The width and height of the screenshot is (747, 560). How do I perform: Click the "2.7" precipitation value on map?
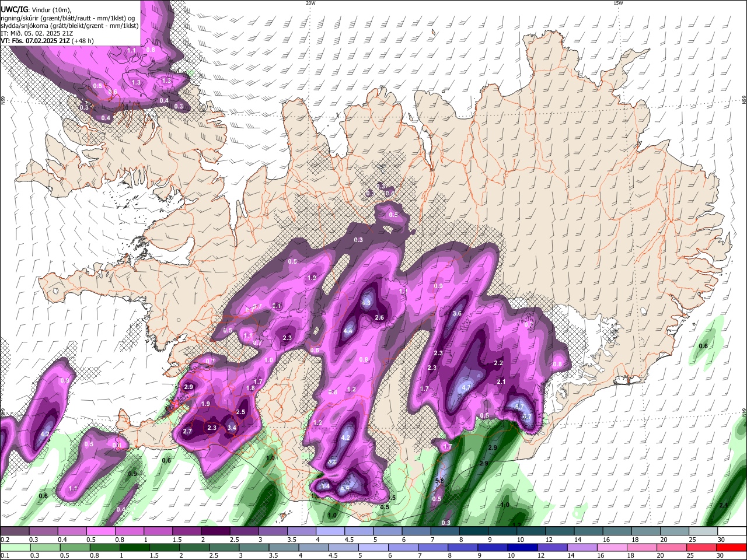pyautogui.click(x=187, y=431)
